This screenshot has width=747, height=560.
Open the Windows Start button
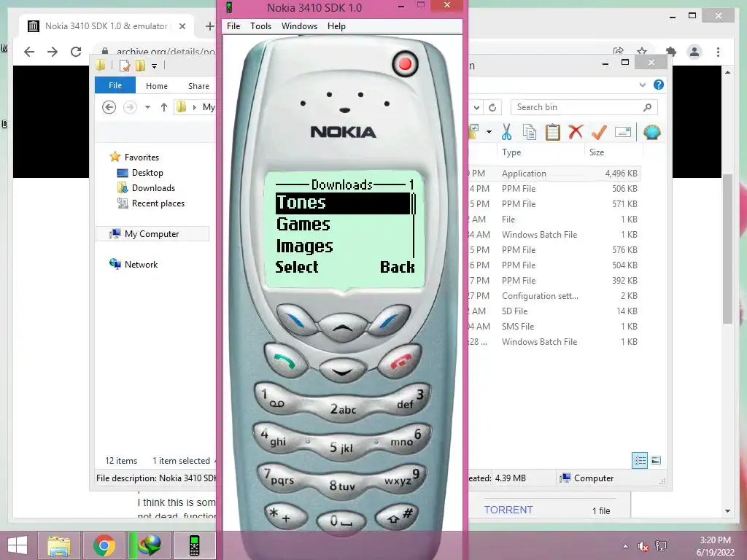tap(18, 545)
